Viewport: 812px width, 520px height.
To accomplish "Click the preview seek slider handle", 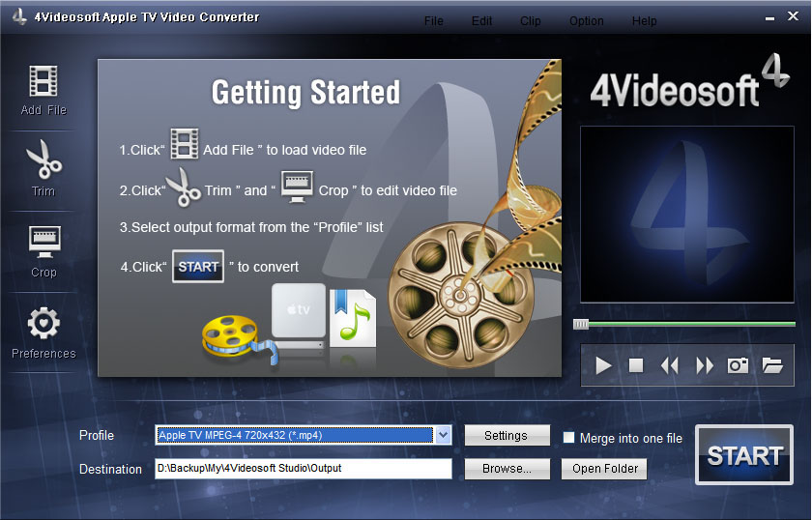I will pos(581,324).
